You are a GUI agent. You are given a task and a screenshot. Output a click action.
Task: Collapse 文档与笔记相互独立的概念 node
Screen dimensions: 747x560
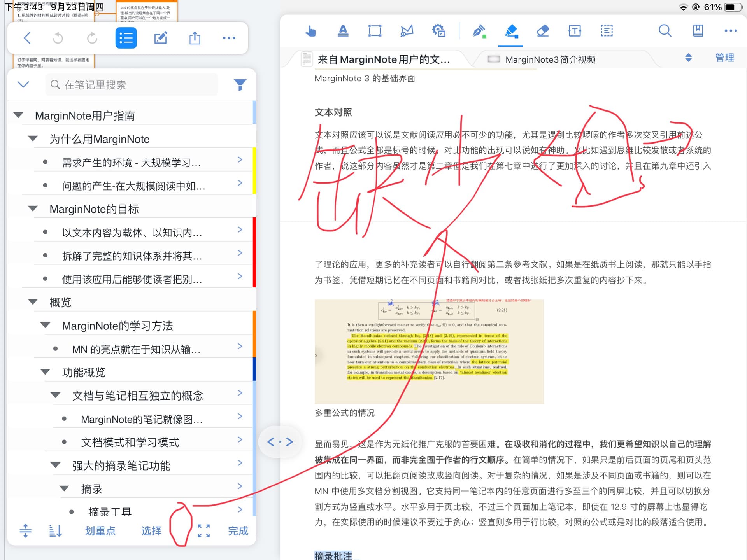coord(56,395)
